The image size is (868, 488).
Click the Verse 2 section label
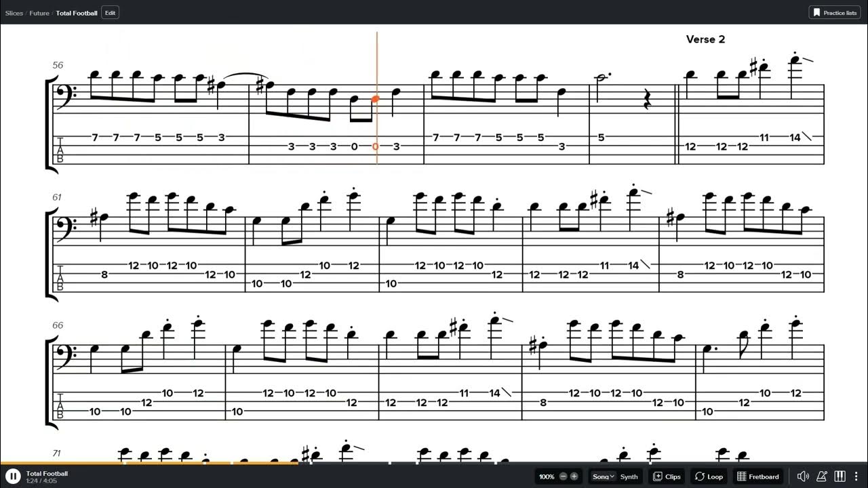click(705, 39)
